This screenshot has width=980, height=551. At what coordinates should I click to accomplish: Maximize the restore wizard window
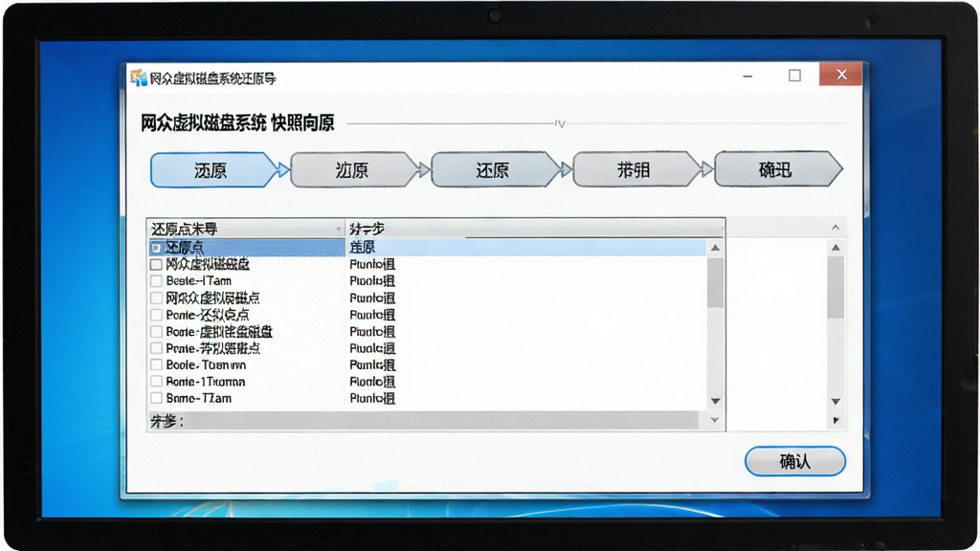[x=794, y=76]
